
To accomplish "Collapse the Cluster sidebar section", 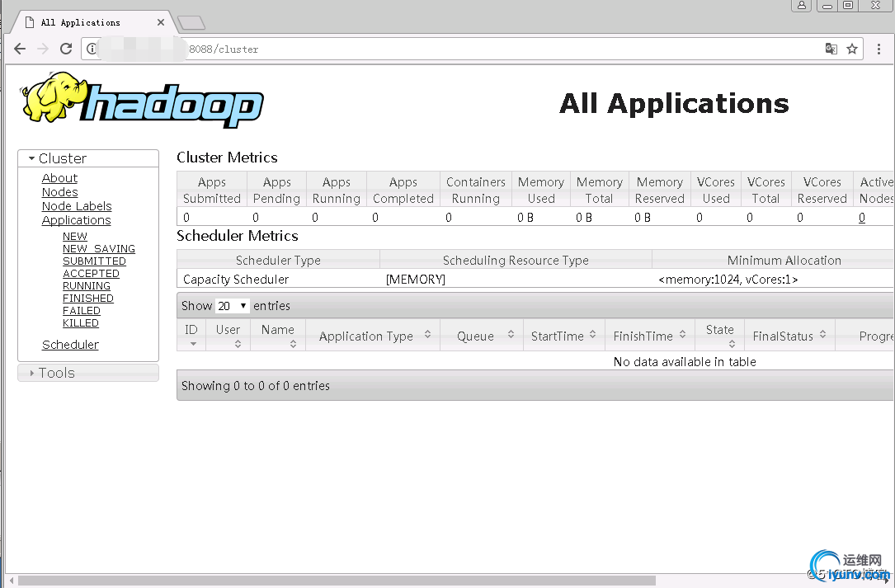I will point(88,158).
